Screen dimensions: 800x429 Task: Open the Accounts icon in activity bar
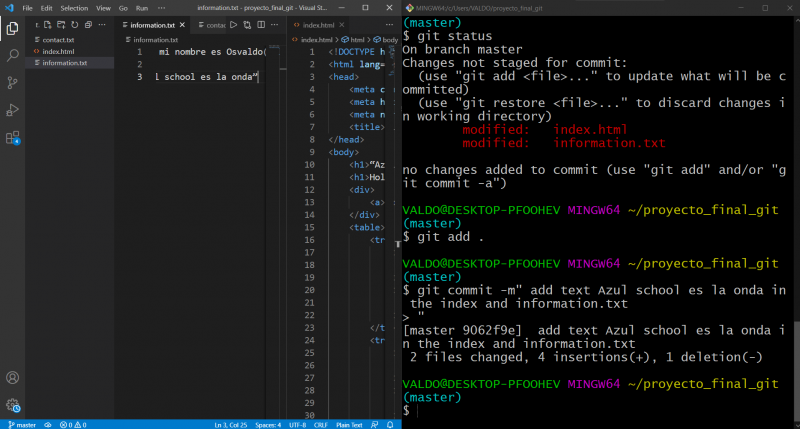pos(12,379)
